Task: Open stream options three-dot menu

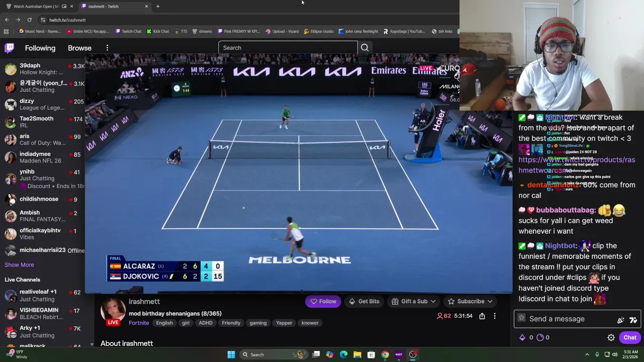Action: (495, 316)
